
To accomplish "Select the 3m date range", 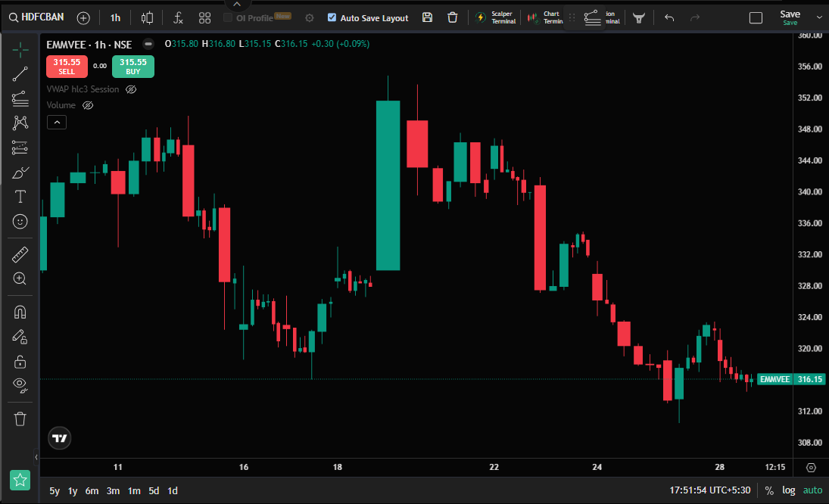I will pos(113,491).
